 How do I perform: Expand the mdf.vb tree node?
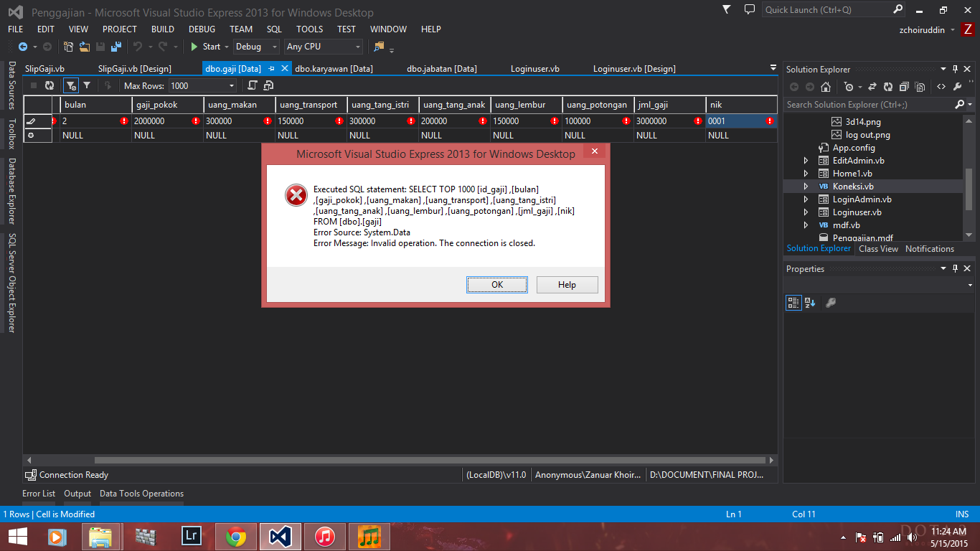click(806, 225)
